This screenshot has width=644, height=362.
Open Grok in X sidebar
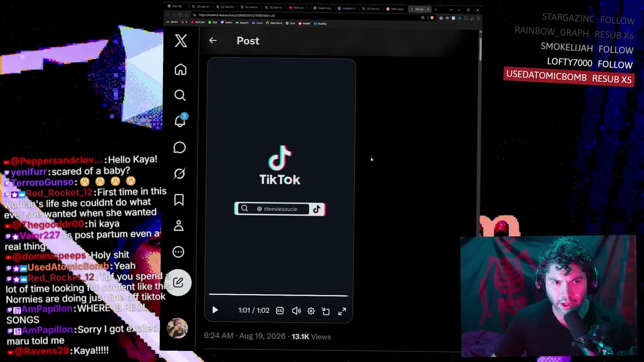pyautogui.click(x=179, y=173)
